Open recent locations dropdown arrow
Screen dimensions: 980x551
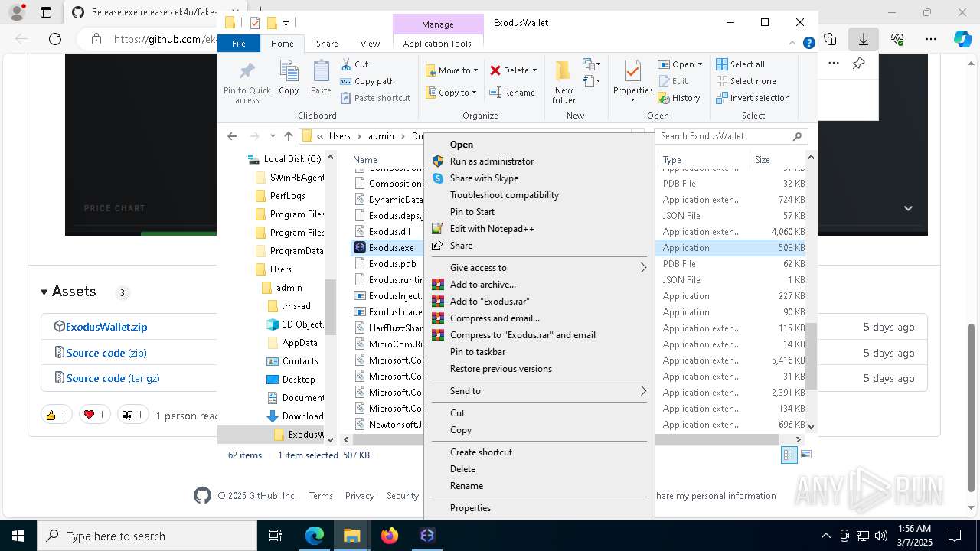[273, 136]
